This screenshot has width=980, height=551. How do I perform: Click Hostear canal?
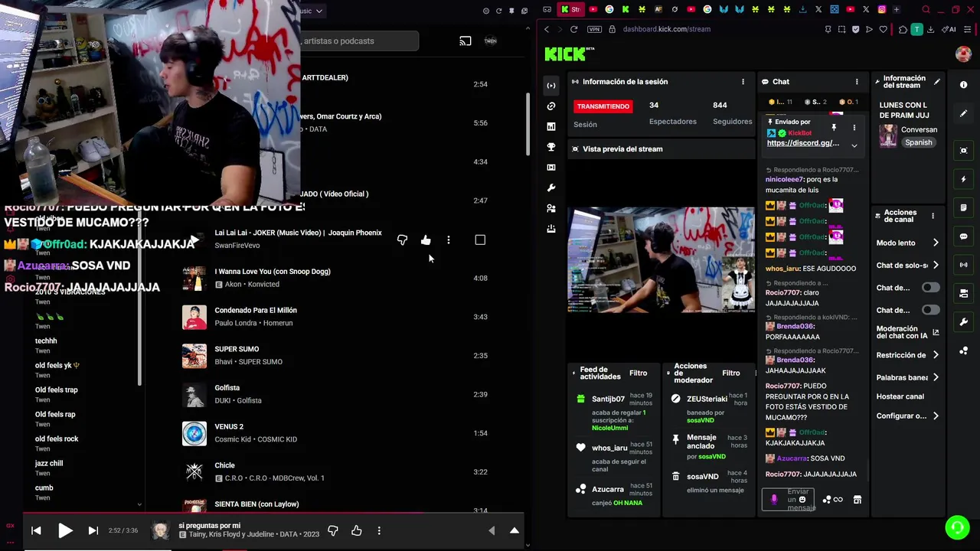click(x=900, y=396)
